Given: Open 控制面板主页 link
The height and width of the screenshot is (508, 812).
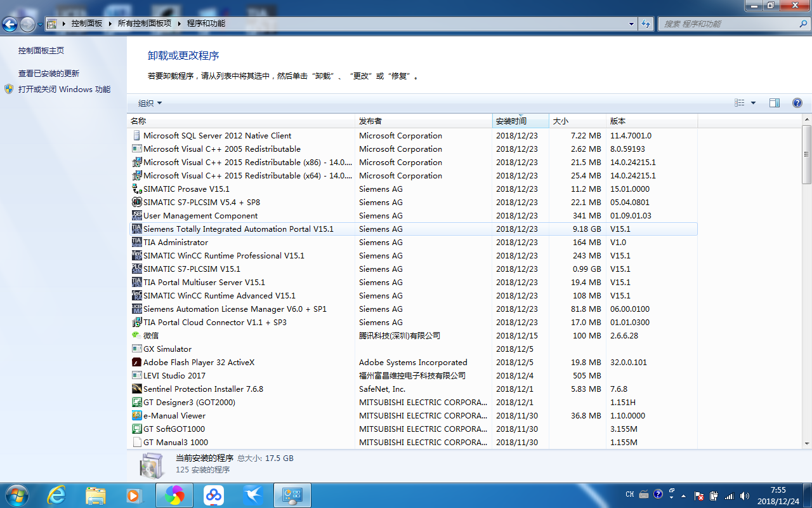Looking at the screenshot, I should point(41,51).
